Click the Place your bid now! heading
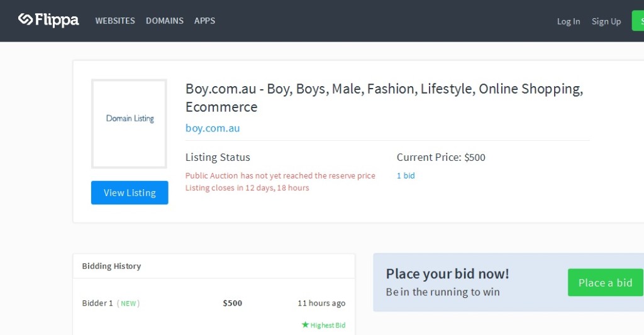This screenshot has height=335, width=644. pos(447,274)
